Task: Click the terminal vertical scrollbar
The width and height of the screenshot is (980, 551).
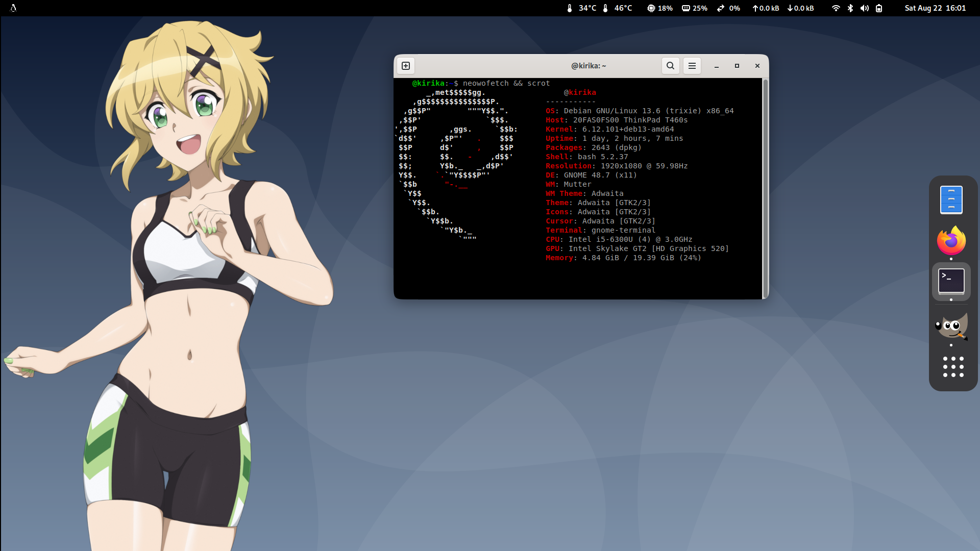Action: tap(765, 188)
